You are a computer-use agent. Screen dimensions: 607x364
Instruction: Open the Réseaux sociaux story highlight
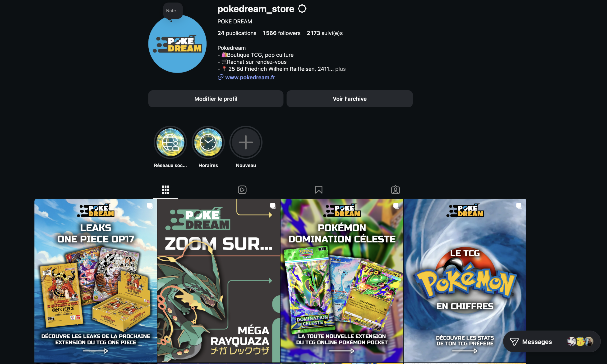170,142
